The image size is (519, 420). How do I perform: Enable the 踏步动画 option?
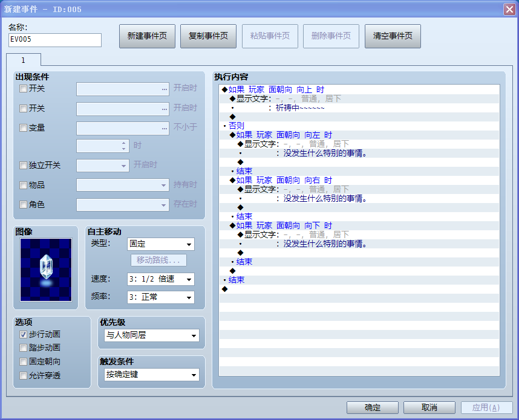[23, 348]
